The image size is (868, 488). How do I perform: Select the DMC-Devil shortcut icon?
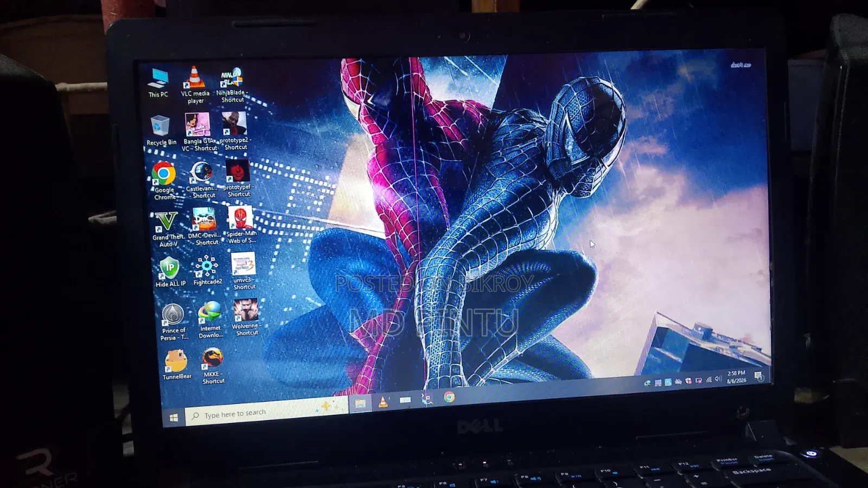point(205,227)
